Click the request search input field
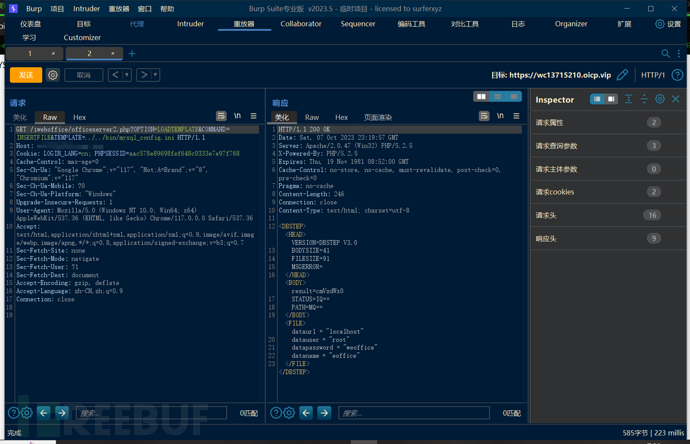690x444 pixels. point(150,412)
